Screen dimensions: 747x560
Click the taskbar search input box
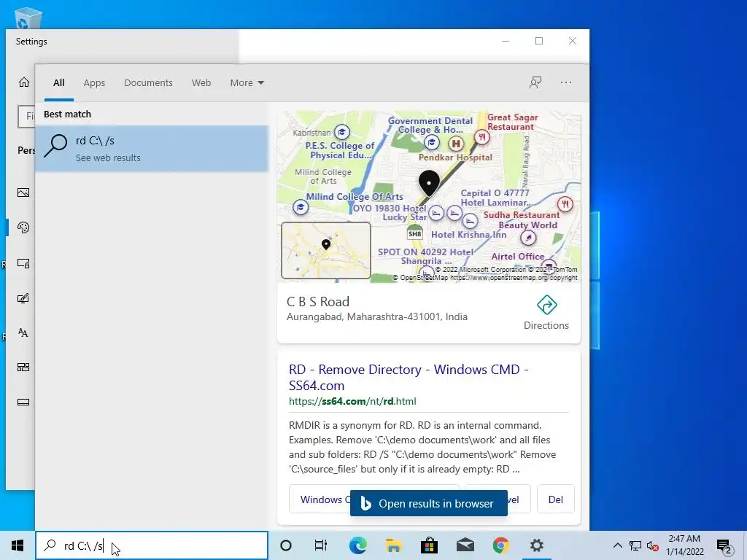[x=152, y=545]
